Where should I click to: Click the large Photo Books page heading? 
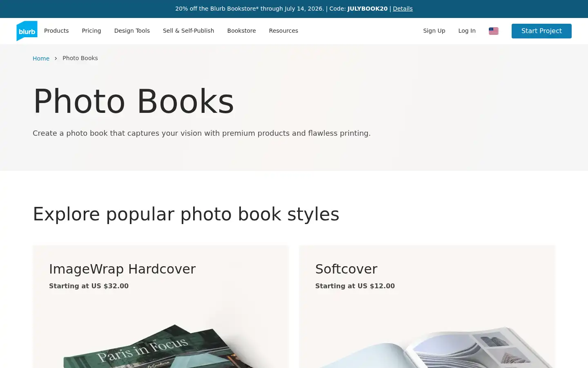click(134, 101)
